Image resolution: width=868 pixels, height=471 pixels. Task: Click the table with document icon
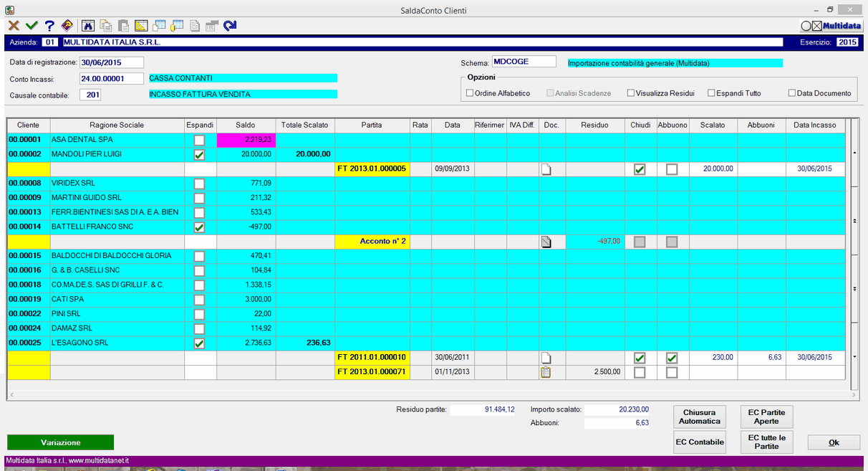[x=159, y=26]
